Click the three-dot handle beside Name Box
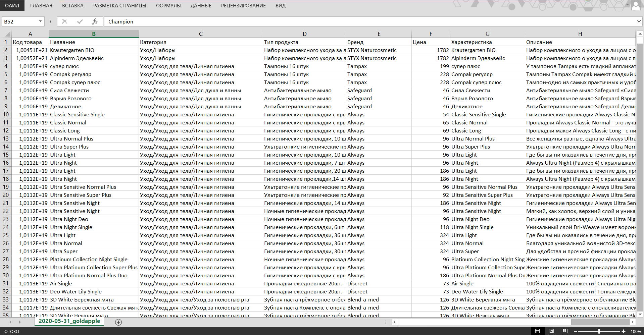The image size is (644, 335). [51, 21]
